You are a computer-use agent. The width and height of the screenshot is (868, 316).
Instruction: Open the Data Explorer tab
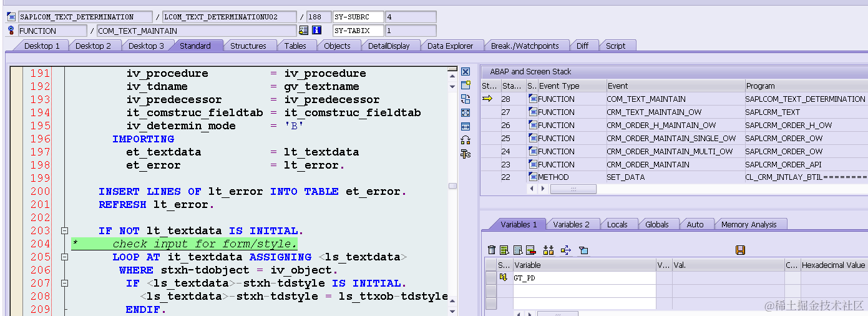click(451, 46)
